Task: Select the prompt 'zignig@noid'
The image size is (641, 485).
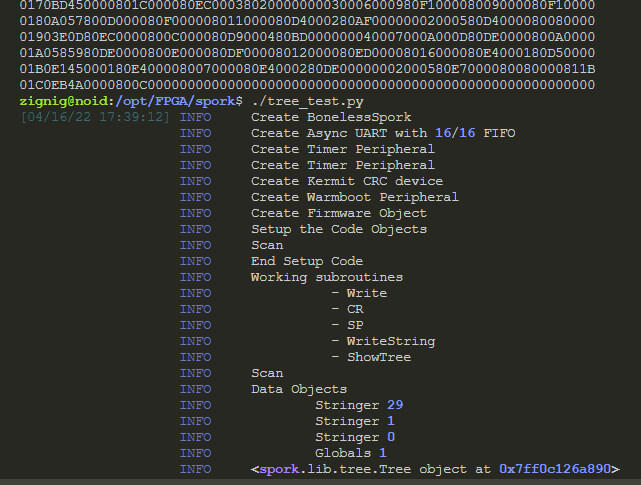Action: coord(63,101)
